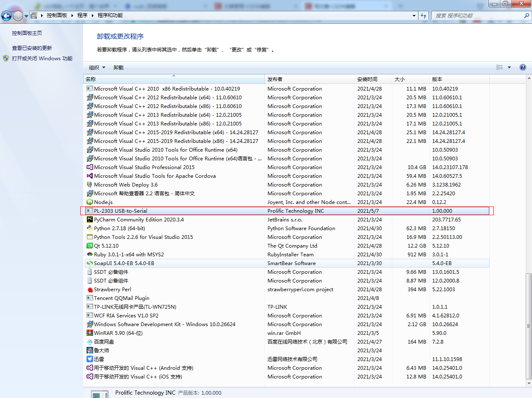Click the Microsoft Web Deploy 3.6 icon
Screen dimensions: 532x398
coord(89,184)
